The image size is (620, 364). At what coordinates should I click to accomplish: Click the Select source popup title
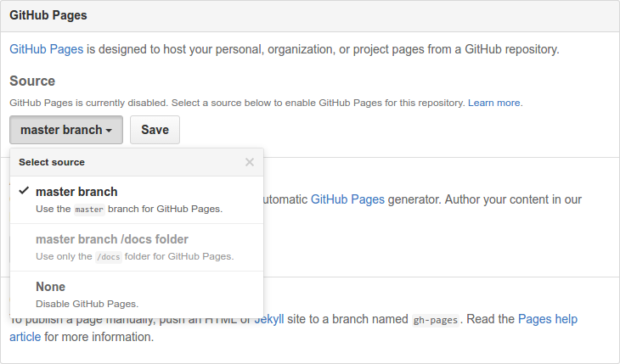point(52,162)
